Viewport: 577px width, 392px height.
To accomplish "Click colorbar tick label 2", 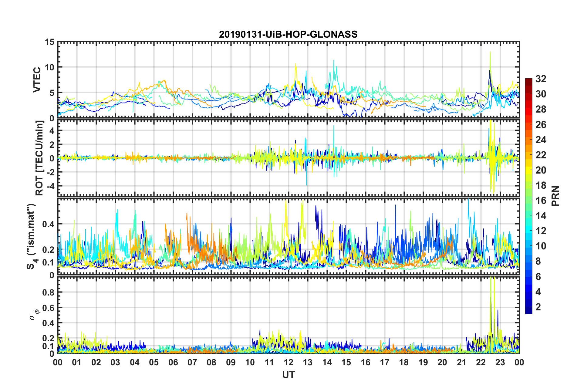I will 538,307.
